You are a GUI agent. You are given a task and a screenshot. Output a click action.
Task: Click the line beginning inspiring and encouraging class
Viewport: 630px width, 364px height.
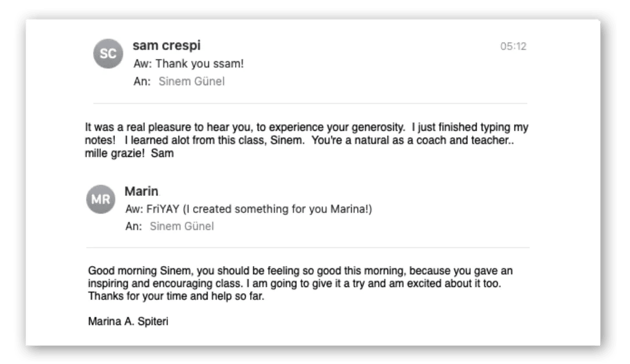(x=295, y=283)
